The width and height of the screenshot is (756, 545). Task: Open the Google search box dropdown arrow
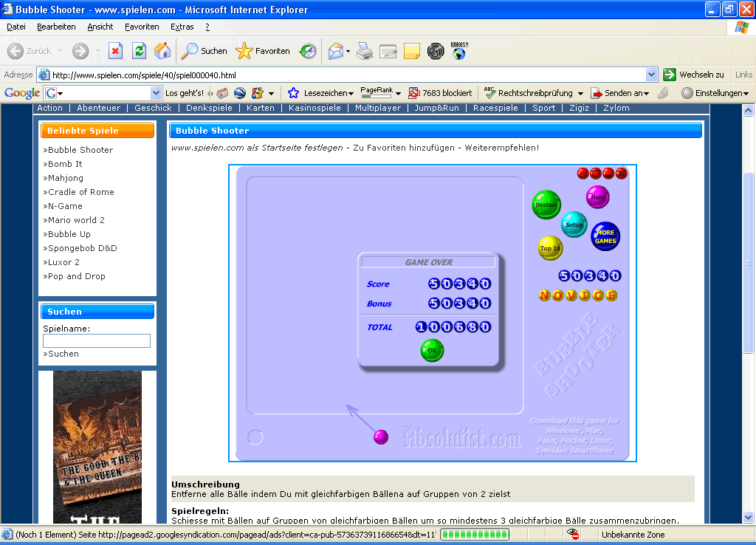[156, 93]
